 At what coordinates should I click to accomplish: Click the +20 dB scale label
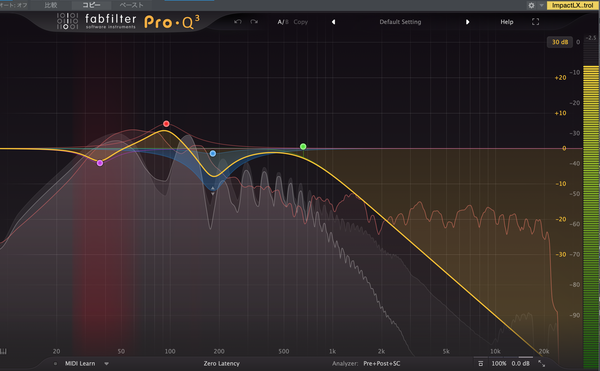560,78
